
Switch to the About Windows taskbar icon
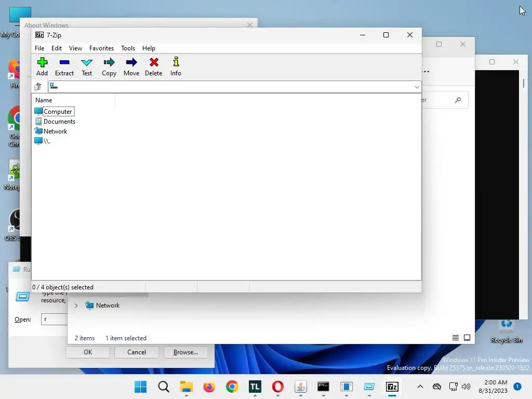[346, 387]
